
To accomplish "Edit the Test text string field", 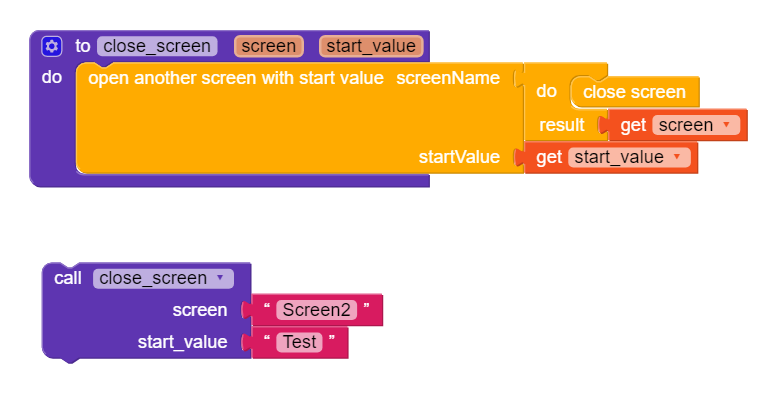I will (x=299, y=342).
